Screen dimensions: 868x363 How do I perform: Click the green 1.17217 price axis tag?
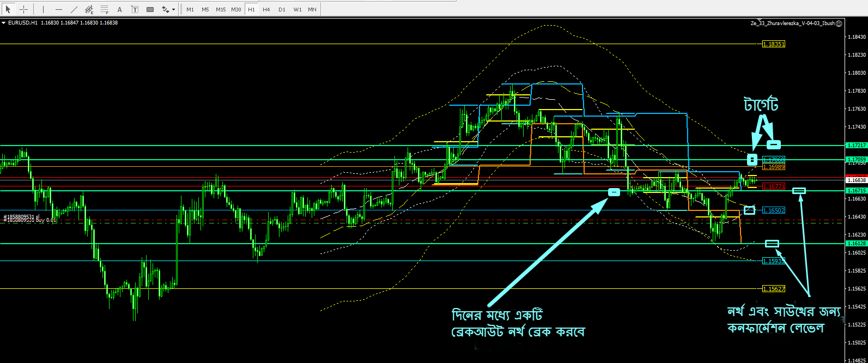tap(857, 146)
